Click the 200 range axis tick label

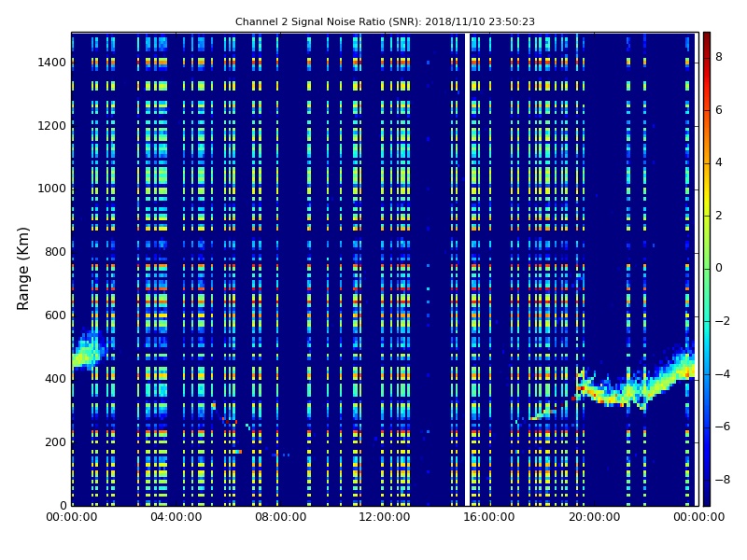pyautogui.click(x=55, y=441)
